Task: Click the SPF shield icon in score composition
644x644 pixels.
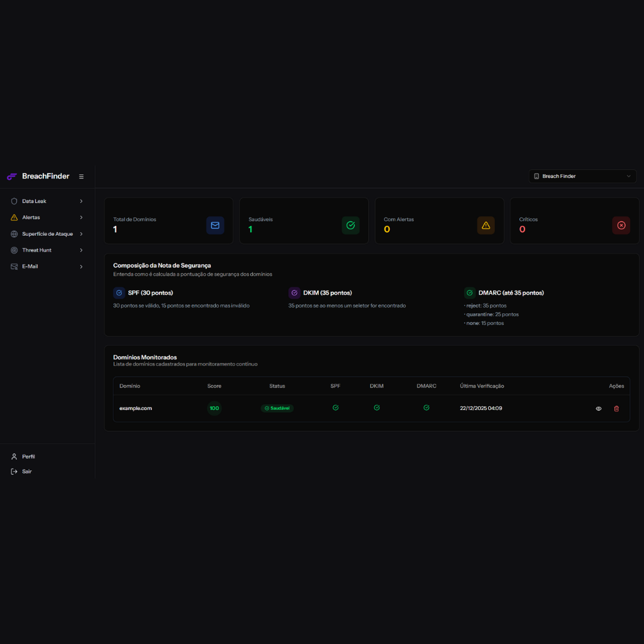Action: (119, 293)
